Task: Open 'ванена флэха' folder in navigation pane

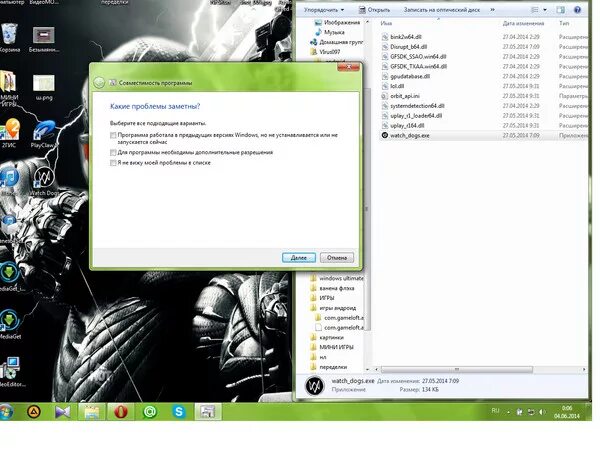Action: (x=337, y=288)
